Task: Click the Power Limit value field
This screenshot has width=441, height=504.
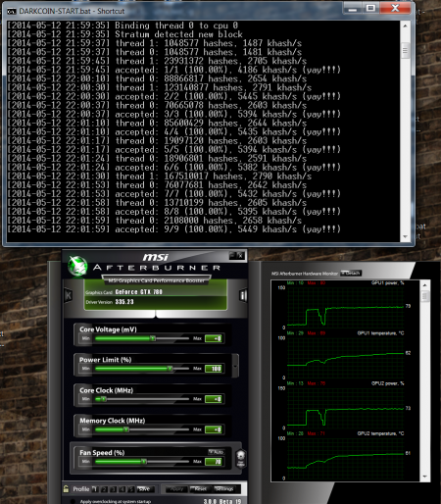Action: click(x=214, y=369)
